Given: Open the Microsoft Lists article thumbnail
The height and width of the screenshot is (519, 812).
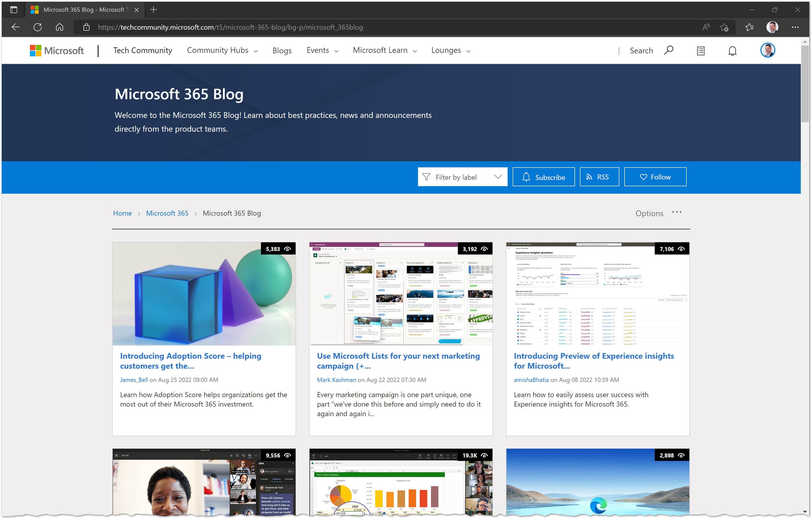Looking at the screenshot, I should (x=401, y=293).
